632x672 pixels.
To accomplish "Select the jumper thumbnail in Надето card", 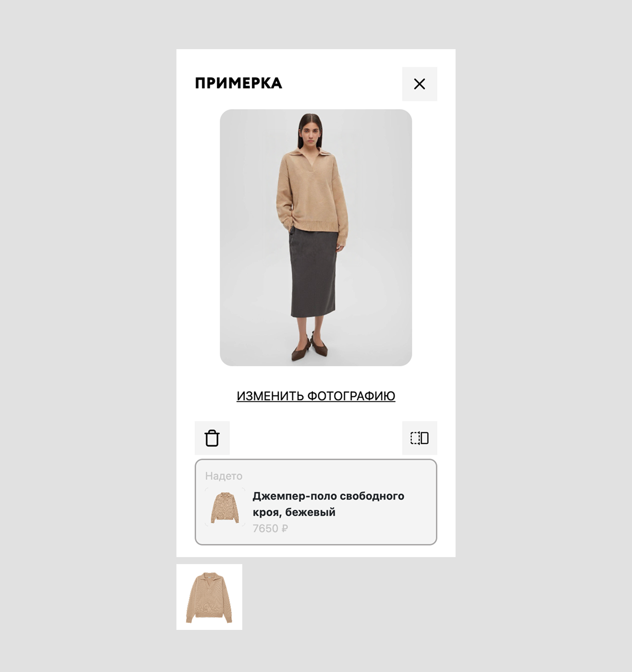I will coord(225,507).
